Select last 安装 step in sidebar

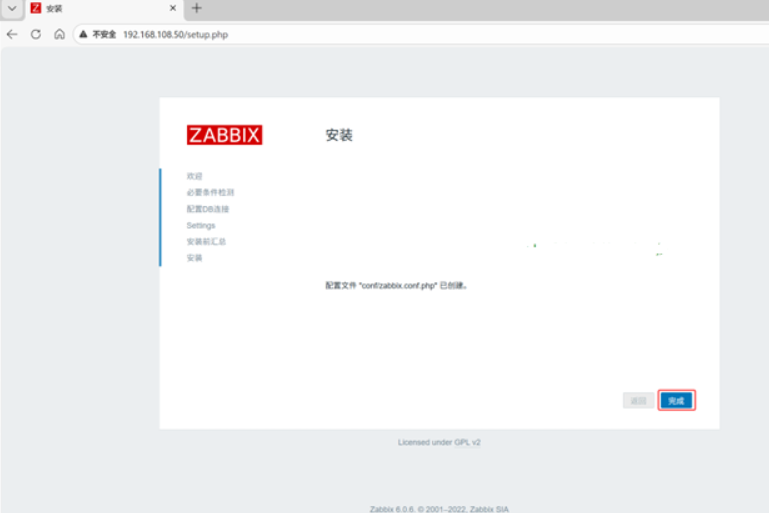click(x=194, y=258)
